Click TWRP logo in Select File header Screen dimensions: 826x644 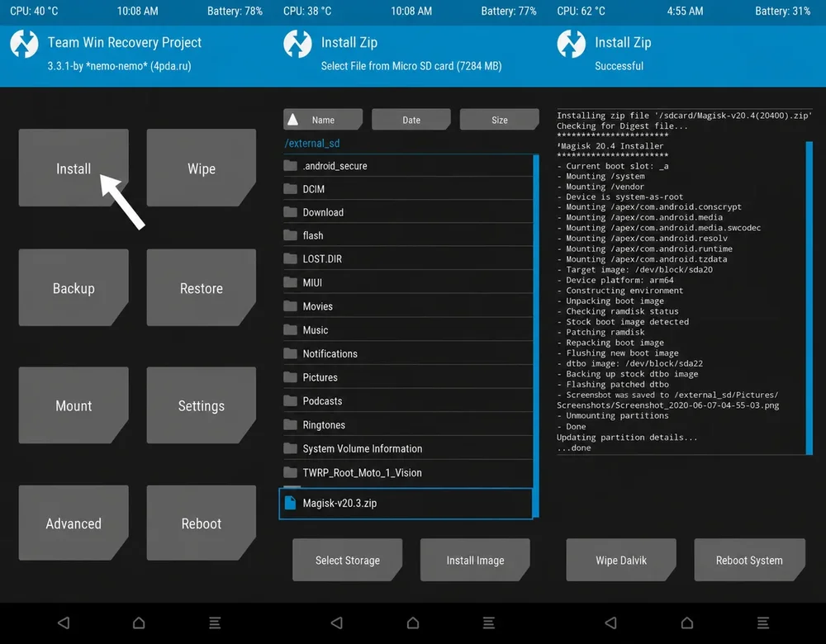pos(297,44)
